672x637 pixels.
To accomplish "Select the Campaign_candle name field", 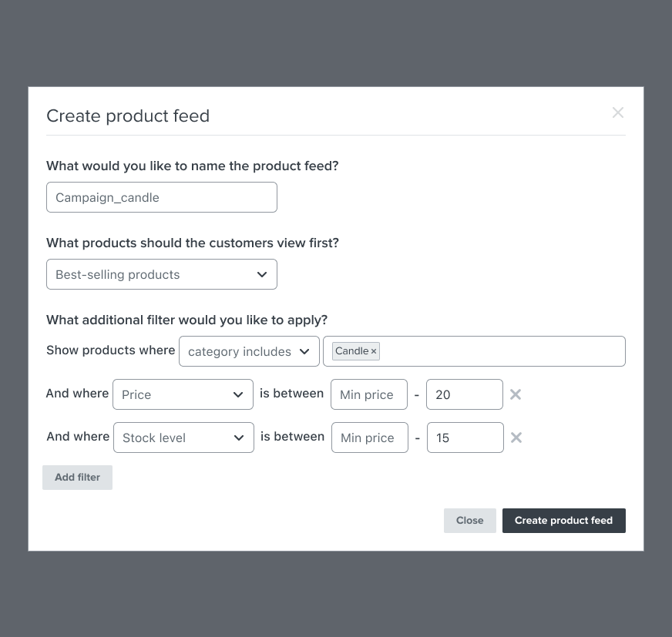I will click(162, 197).
